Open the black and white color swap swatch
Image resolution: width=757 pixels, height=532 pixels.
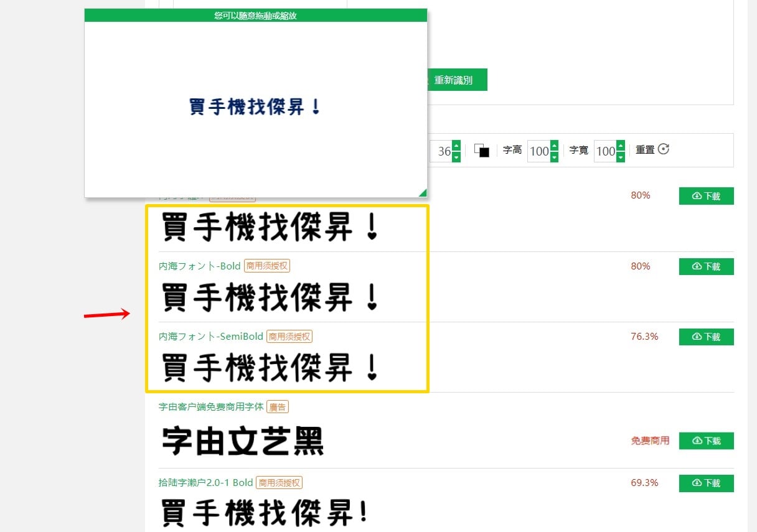(x=482, y=151)
